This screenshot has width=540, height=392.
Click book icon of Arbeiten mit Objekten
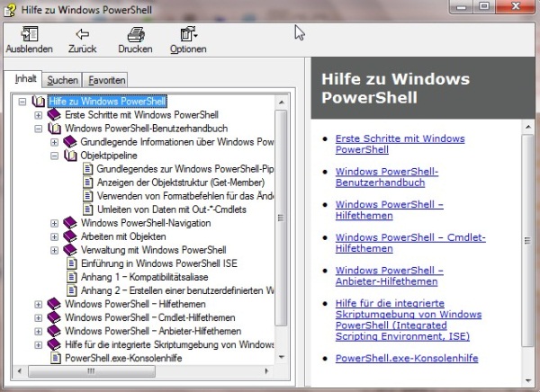click(x=70, y=236)
